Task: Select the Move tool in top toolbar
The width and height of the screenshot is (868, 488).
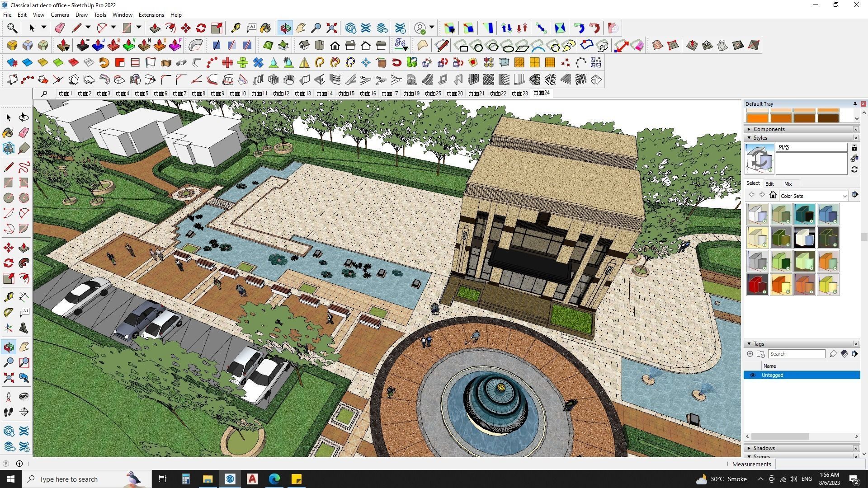Action: pos(186,28)
